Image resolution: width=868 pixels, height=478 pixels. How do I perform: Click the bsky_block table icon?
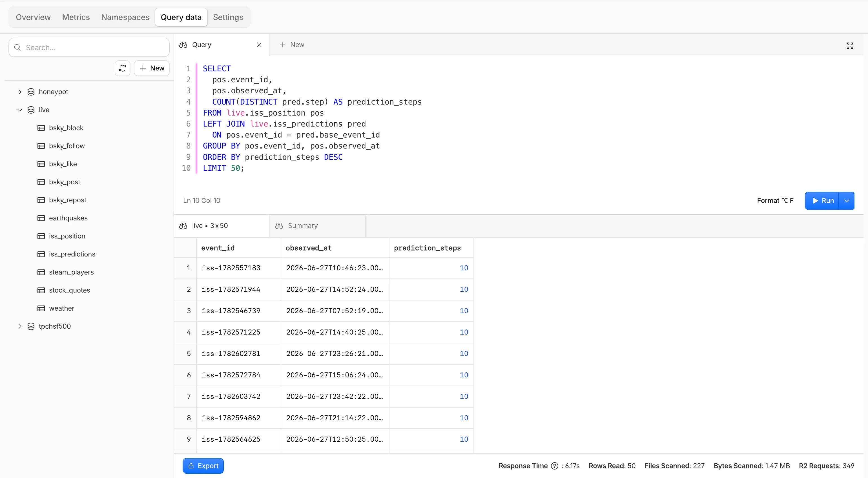[x=41, y=128]
